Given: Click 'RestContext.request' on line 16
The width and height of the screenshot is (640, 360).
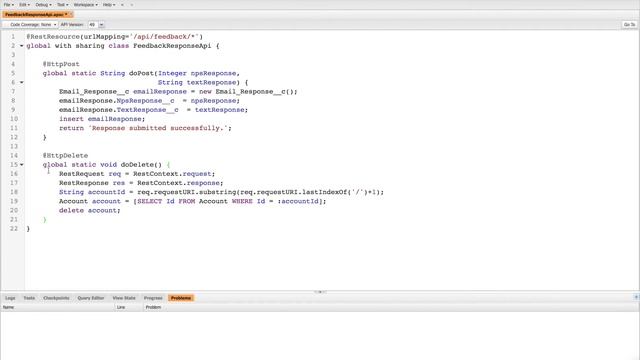Looking at the screenshot, I should pos(172,174).
